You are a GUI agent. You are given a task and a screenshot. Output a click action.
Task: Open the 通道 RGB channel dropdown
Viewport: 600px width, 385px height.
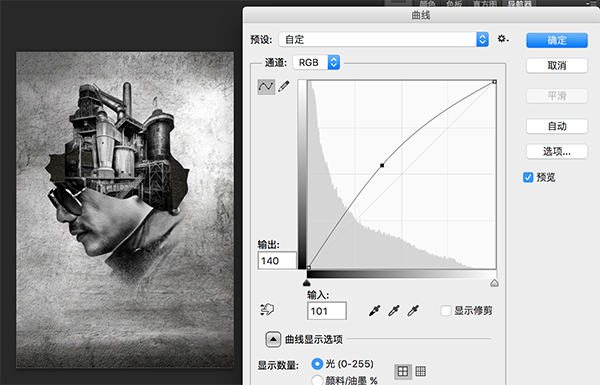316,62
